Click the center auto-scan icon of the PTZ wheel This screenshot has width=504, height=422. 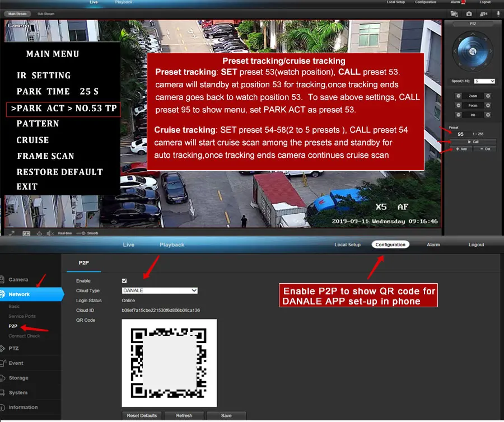[x=473, y=51]
